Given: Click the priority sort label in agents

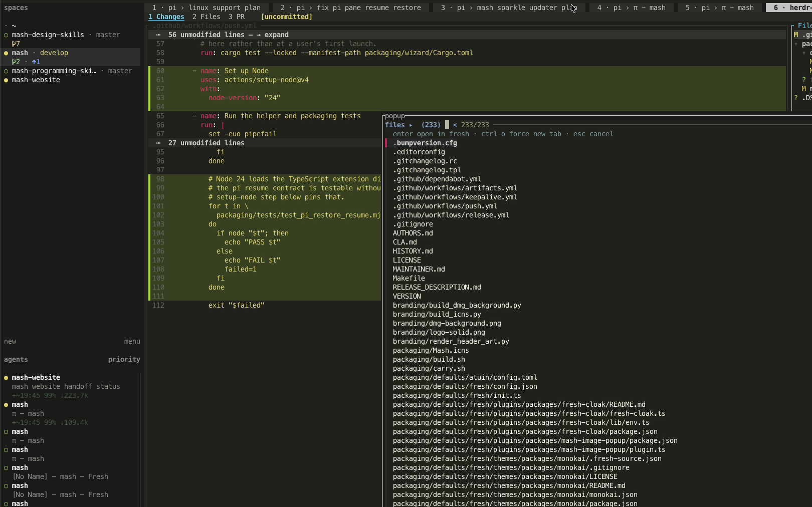Looking at the screenshot, I should point(124,359).
